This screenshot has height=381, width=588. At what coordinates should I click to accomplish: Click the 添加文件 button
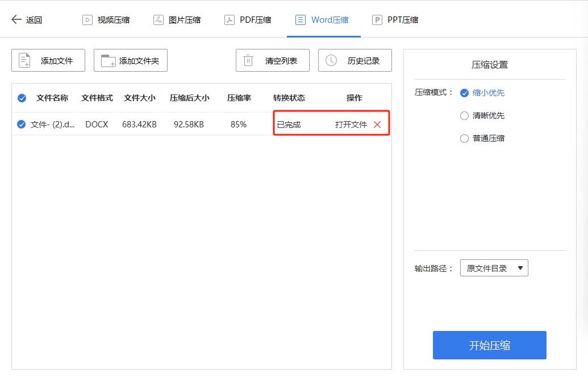(x=48, y=60)
